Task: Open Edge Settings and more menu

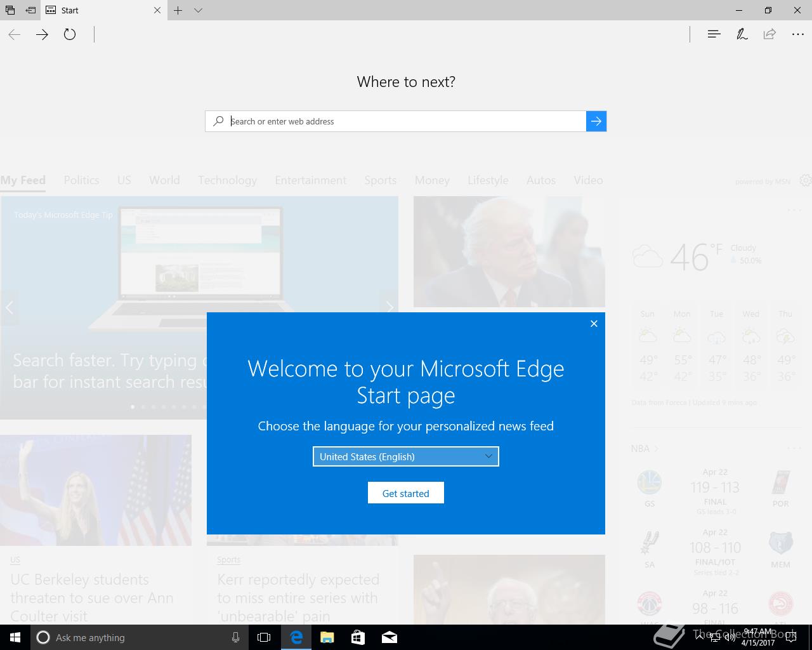Action: [x=798, y=34]
